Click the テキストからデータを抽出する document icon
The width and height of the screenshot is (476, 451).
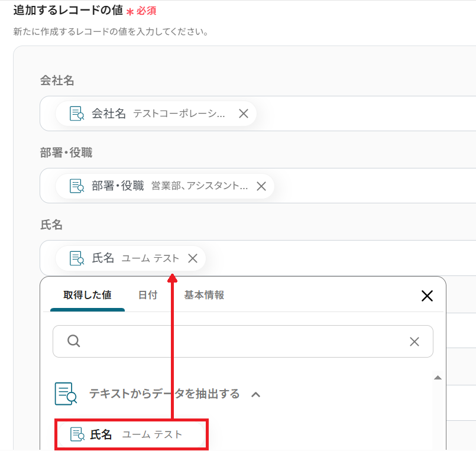[x=66, y=394]
